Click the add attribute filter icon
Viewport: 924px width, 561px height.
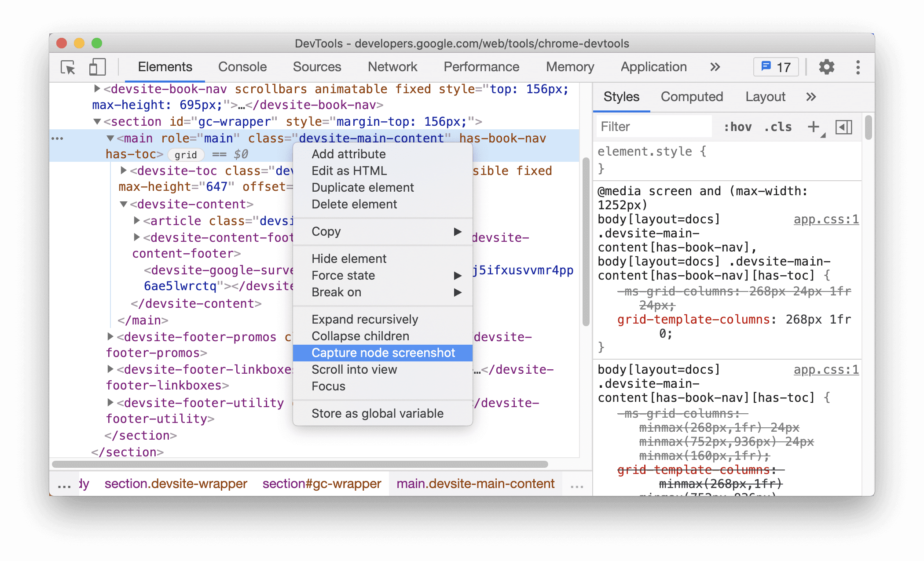pyautogui.click(x=814, y=126)
